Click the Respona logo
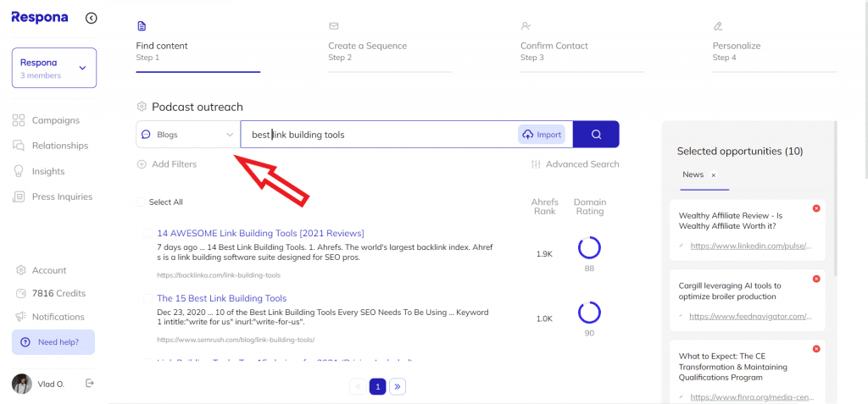The width and height of the screenshot is (868, 404). [40, 17]
